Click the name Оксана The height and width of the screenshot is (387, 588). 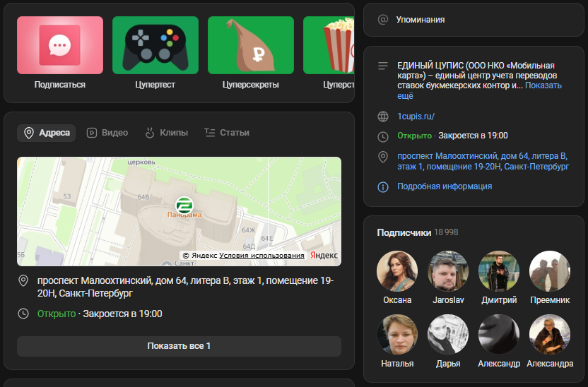pyautogui.click(x=397, y=300)
